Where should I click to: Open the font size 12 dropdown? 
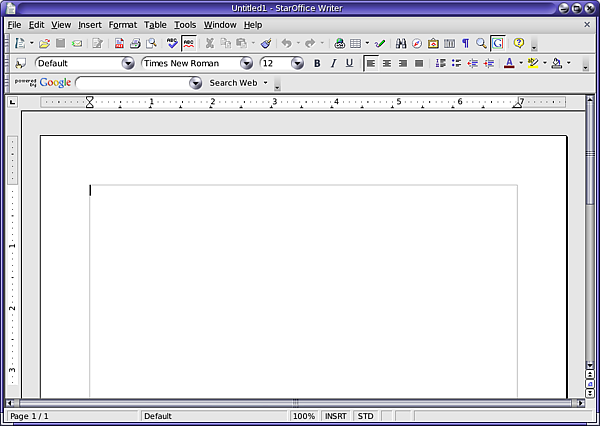(x=297, y=63)
